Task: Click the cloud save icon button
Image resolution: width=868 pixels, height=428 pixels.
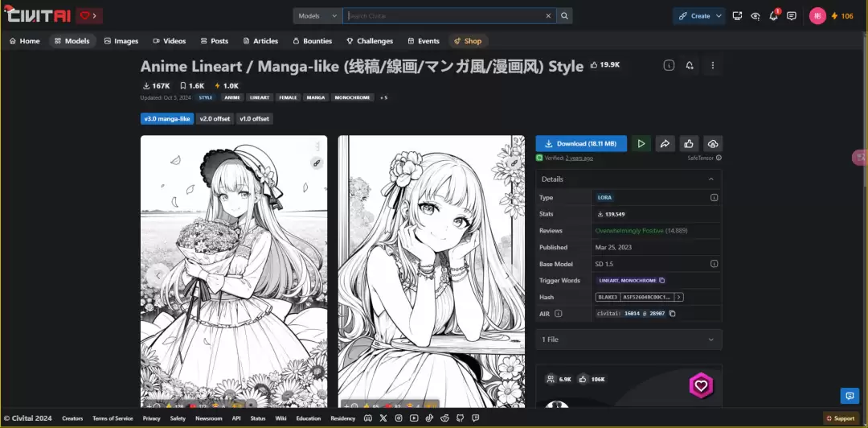Action: click(x=712, y=144)
